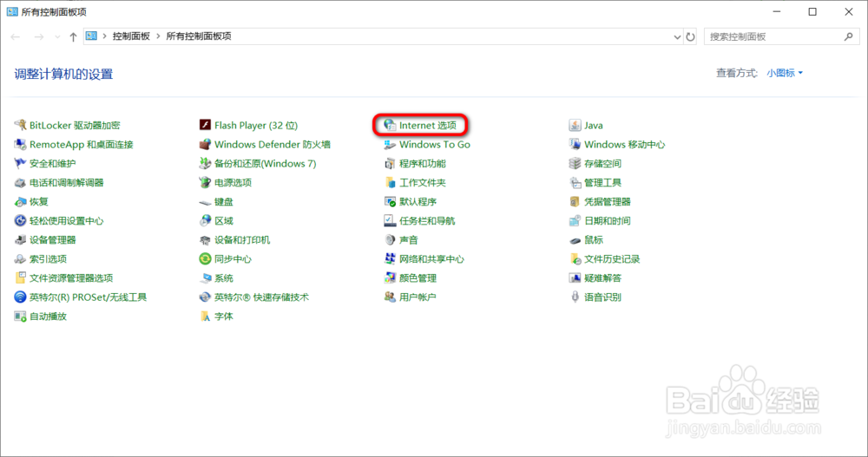Click the 程序和功能 link

[x=423, y=163]
